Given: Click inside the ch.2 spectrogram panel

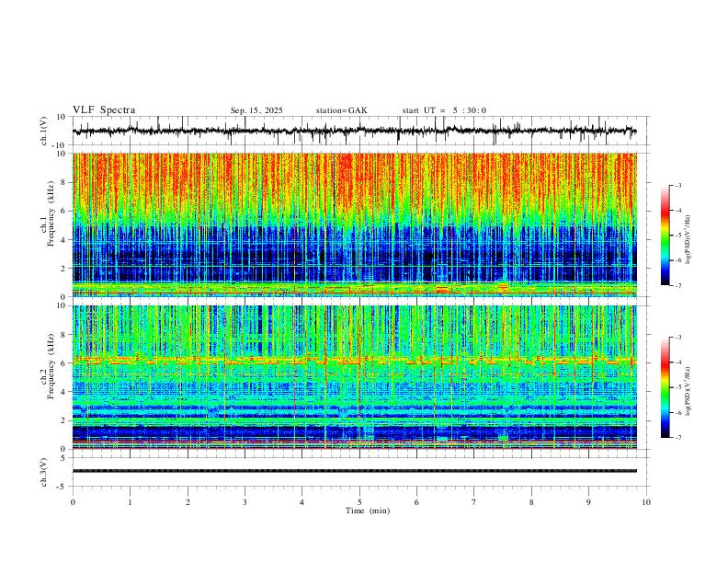Looking at the screenshot, I should coord(355,377).
